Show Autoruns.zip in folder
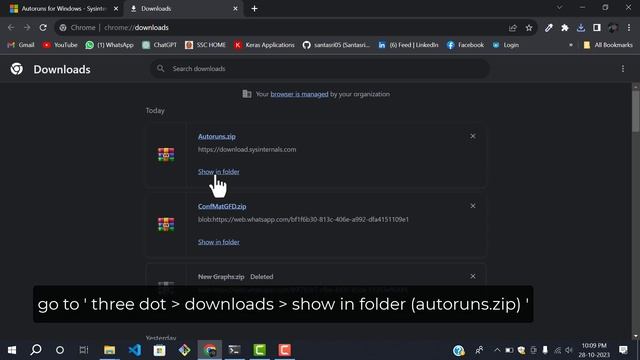Screen dimensions: 640x360 click(x=219, y=172)
